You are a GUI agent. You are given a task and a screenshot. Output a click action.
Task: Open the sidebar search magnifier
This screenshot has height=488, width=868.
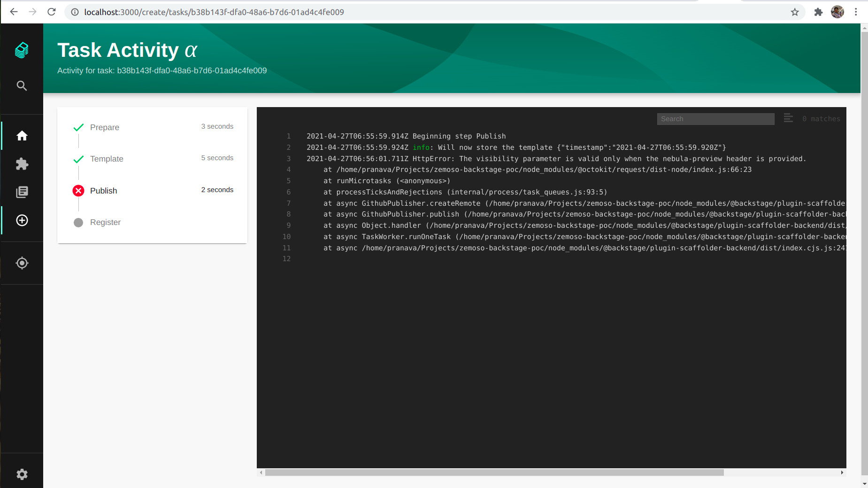(22, 85)
